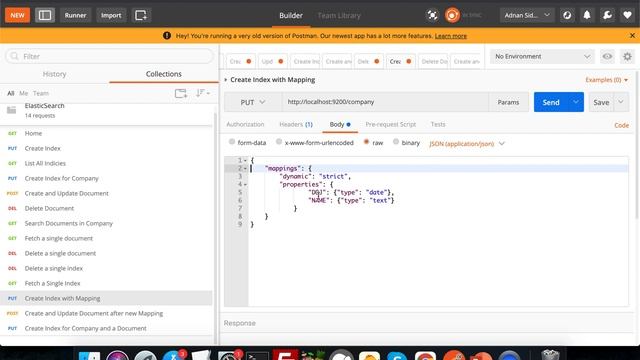Click the Runner button
This screenshot has width=640, height=360.
point(75,16)
